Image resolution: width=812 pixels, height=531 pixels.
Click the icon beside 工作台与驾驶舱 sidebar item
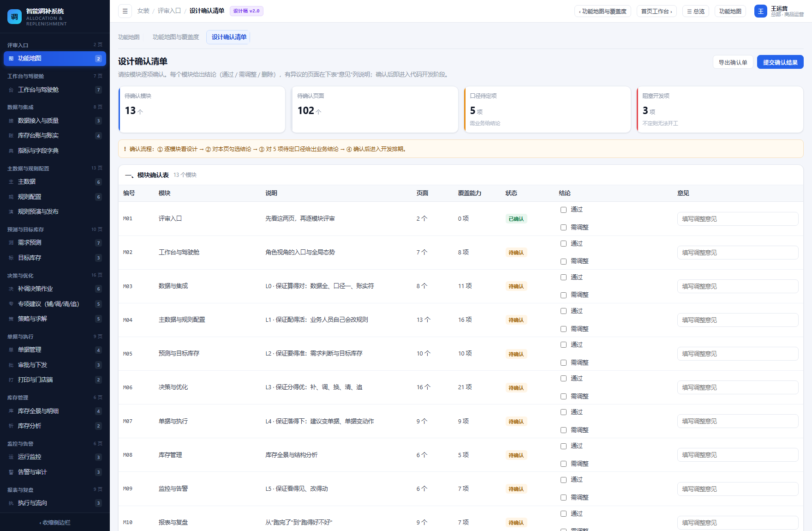(x=11, y=90)
